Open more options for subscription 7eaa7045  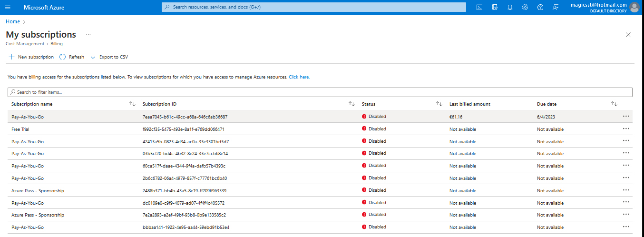tap(626, 116)
